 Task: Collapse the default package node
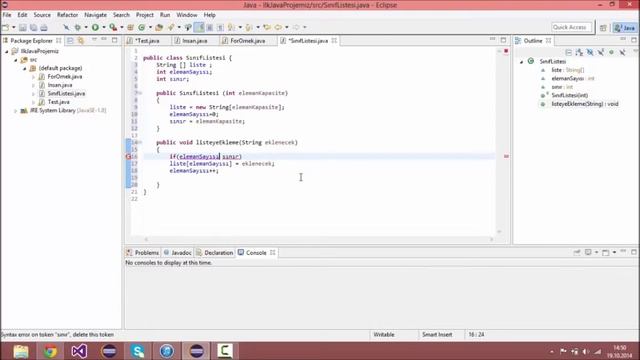pos(24,69)
